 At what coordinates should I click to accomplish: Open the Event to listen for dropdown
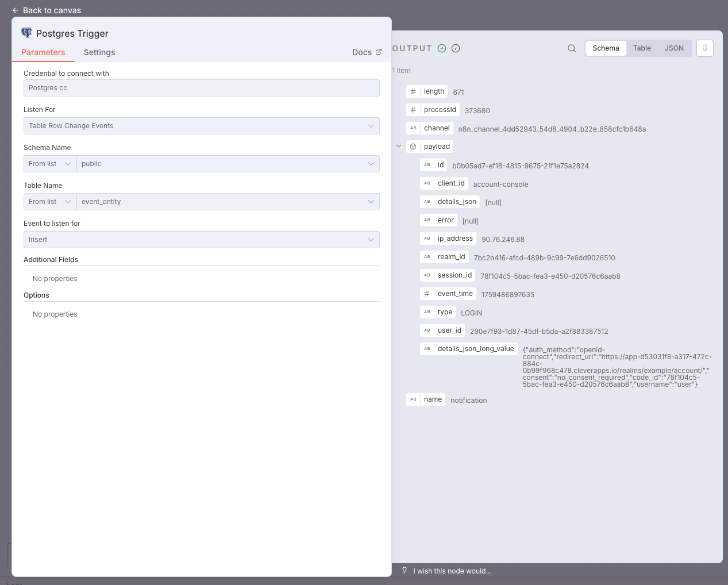pyautogui.click(x=201, y=240)
